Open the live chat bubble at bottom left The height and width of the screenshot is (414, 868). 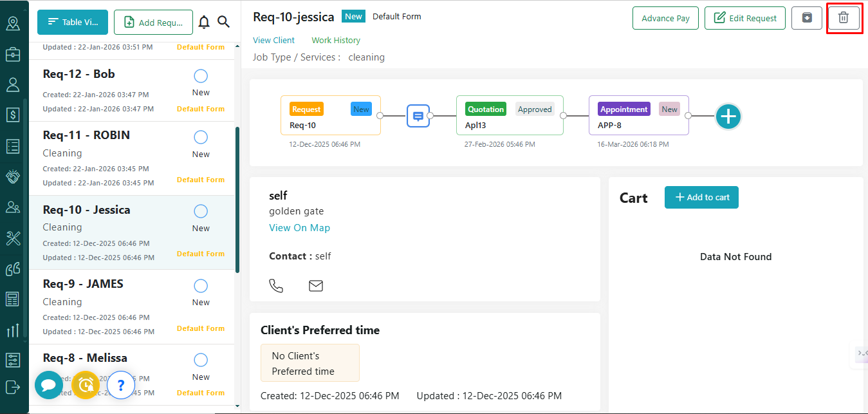(x=48, y=385)
